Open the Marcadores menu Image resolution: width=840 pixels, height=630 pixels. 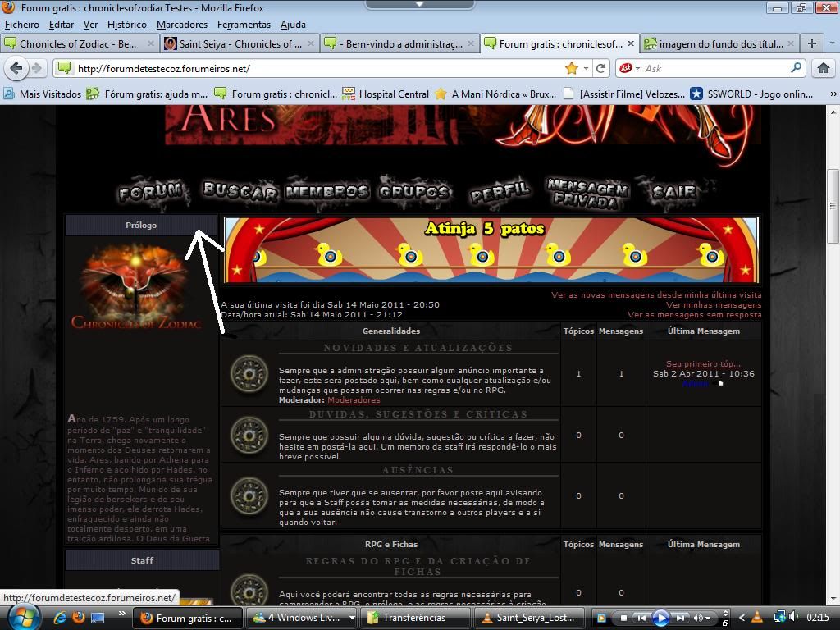pyautogui.click(x=182, y=25)
